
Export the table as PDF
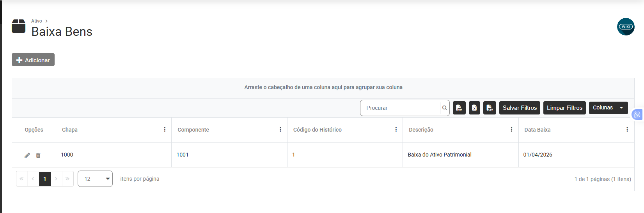click(x=459, y=108)
